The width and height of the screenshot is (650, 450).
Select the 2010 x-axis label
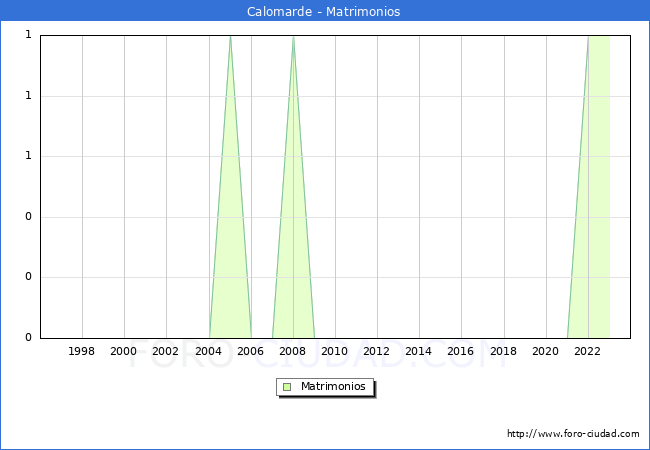click(335, 351)
